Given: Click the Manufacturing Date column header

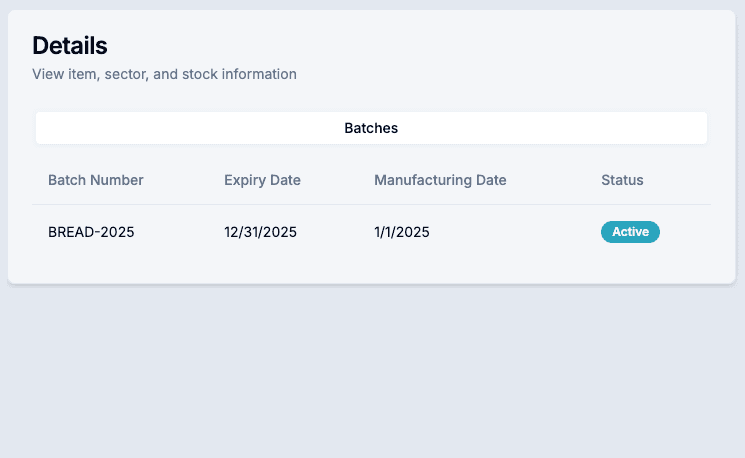Looking at the screenshot, I should 440,180.
